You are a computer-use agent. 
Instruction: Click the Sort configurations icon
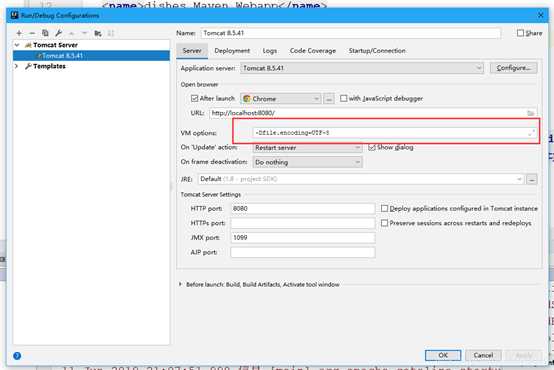(x=111, y=33)
